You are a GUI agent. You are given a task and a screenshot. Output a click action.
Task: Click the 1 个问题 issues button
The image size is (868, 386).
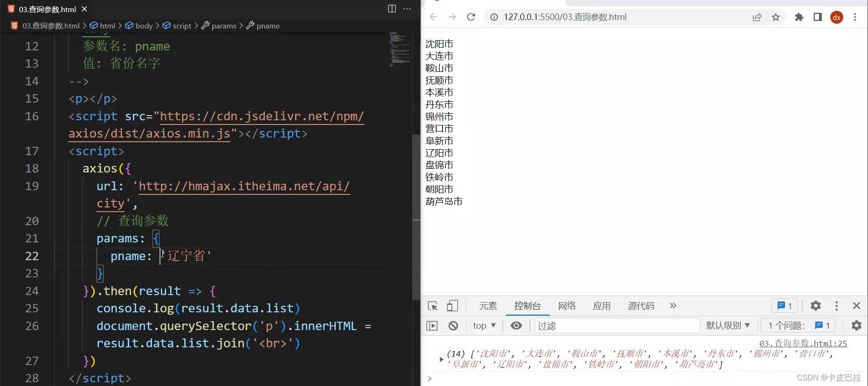799,325
